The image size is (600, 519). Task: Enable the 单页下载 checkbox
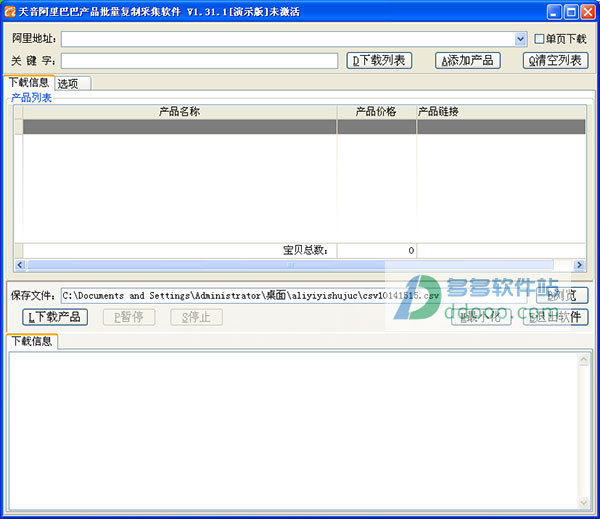point(539,39)
